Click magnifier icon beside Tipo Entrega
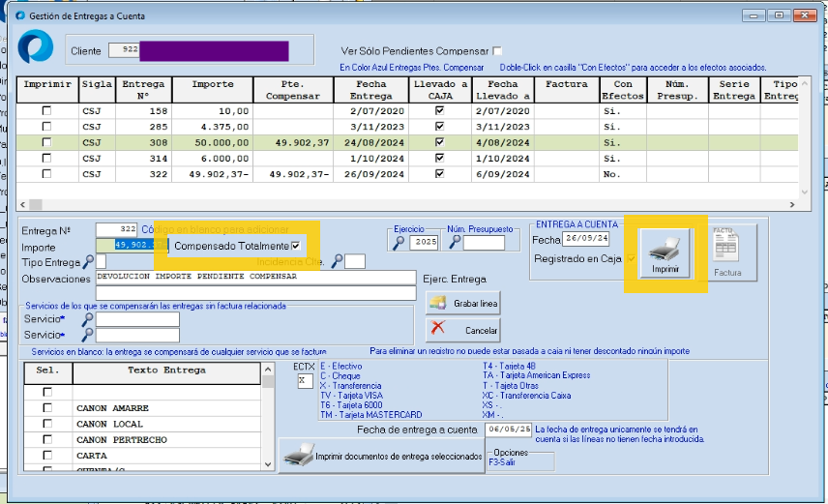828x504 pixels. tap(88, 262)
